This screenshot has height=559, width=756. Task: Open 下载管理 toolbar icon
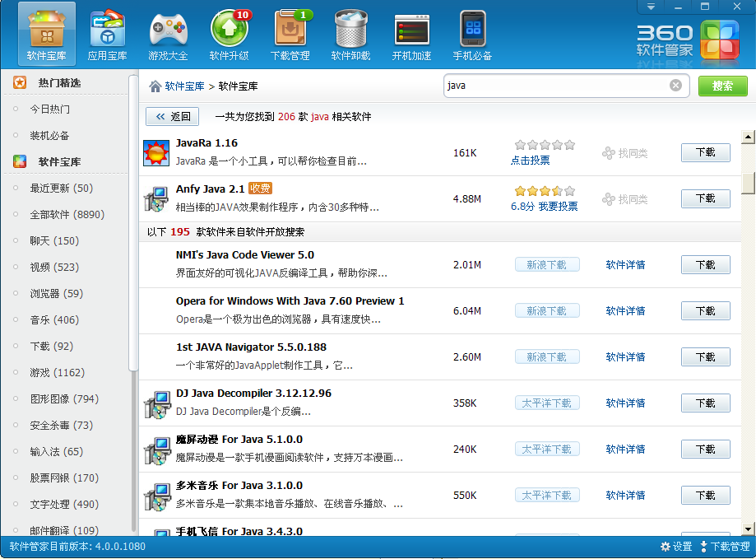pyautogui.click(x=290, y=34)
